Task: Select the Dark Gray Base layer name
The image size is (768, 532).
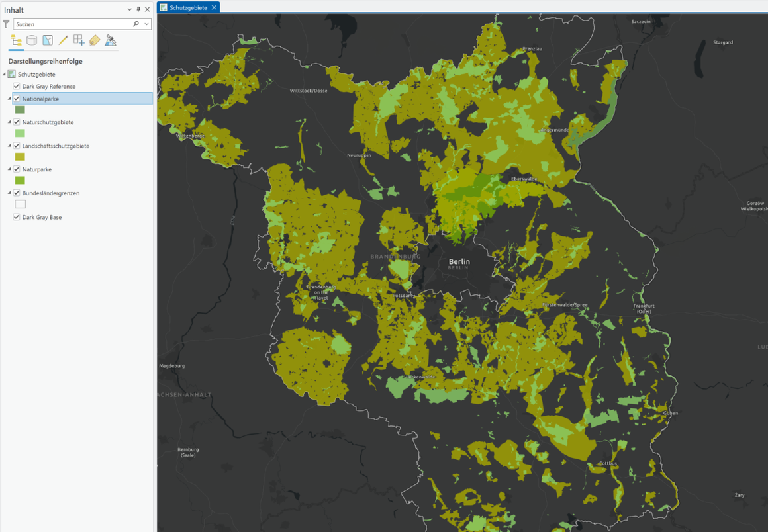Action: coord(42,217)
